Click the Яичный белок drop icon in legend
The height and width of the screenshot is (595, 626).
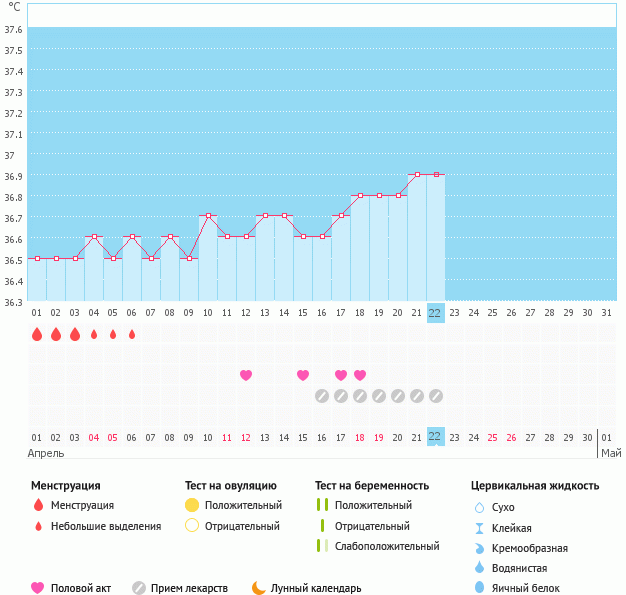click(x=479, y=588)
